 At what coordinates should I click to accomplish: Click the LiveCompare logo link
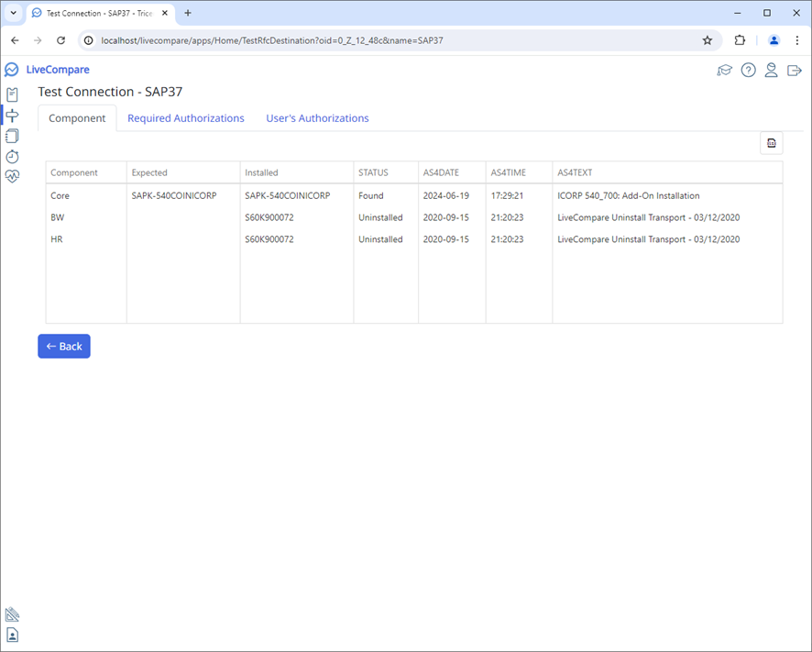click(48, 70)
